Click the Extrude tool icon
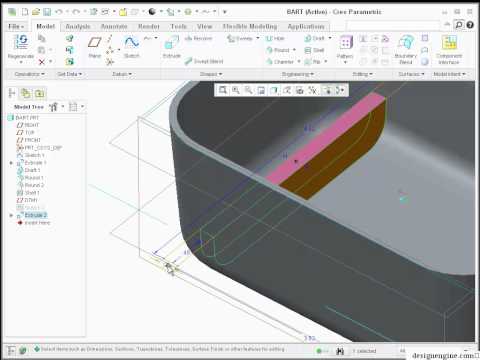 coord(172,43)
